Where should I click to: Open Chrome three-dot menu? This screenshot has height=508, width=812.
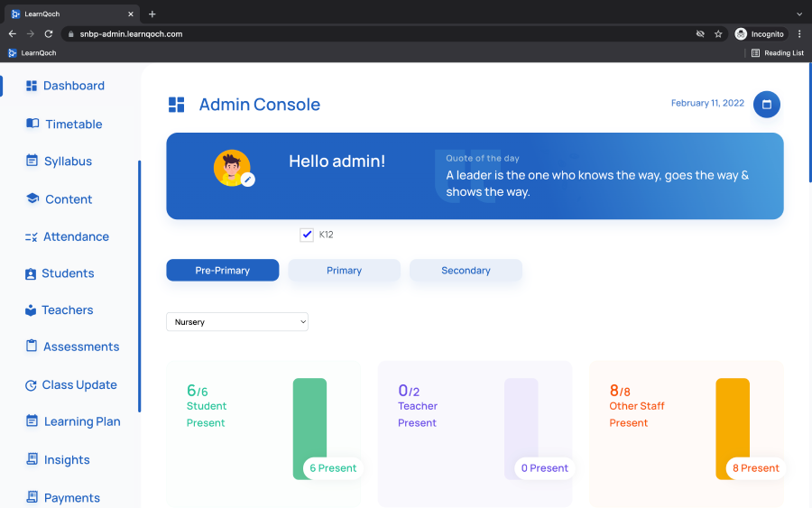[x=799, y=34]
